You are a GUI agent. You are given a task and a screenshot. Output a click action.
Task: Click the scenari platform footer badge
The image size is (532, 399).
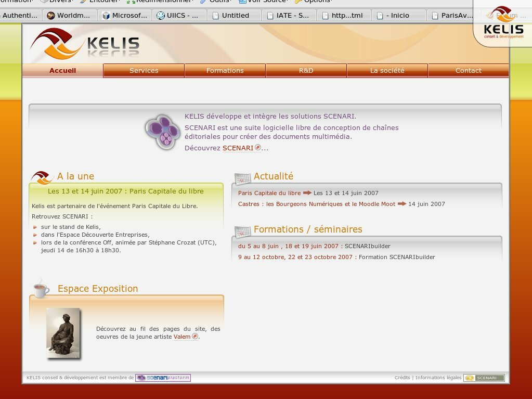point(163,378)
